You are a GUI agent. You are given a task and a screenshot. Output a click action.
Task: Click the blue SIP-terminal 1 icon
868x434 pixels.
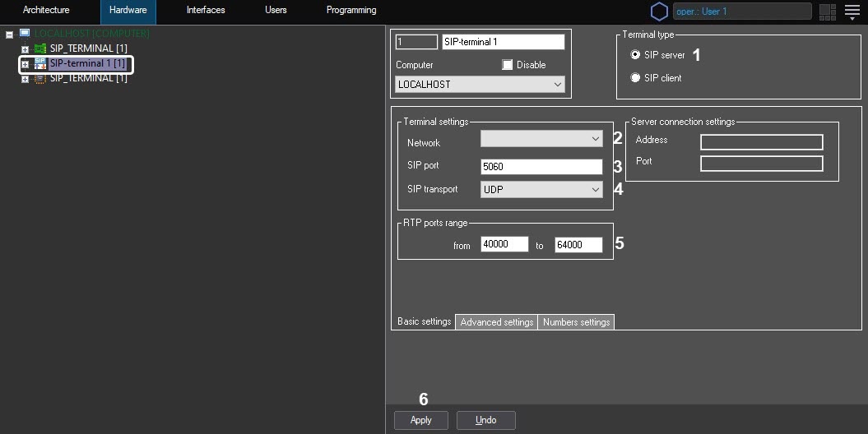point(39,63)
